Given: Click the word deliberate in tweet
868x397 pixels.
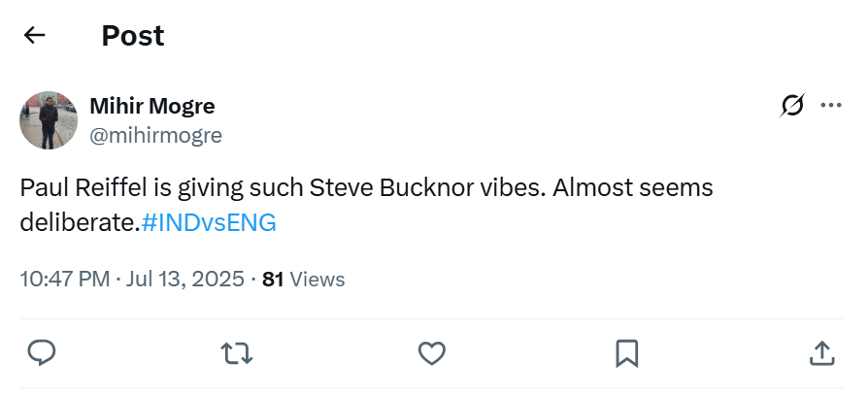Looking at the screenshot, I should (78, 222).
